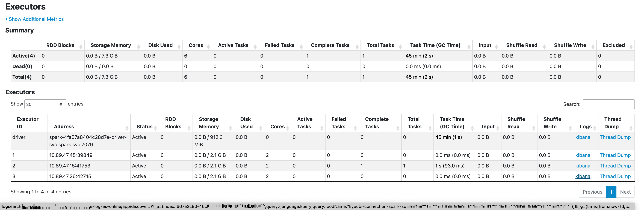The height and width of the screenshot is (210, 644).
Task: Expand Show Additional Metrics section
Action: [x=36, y=19]
